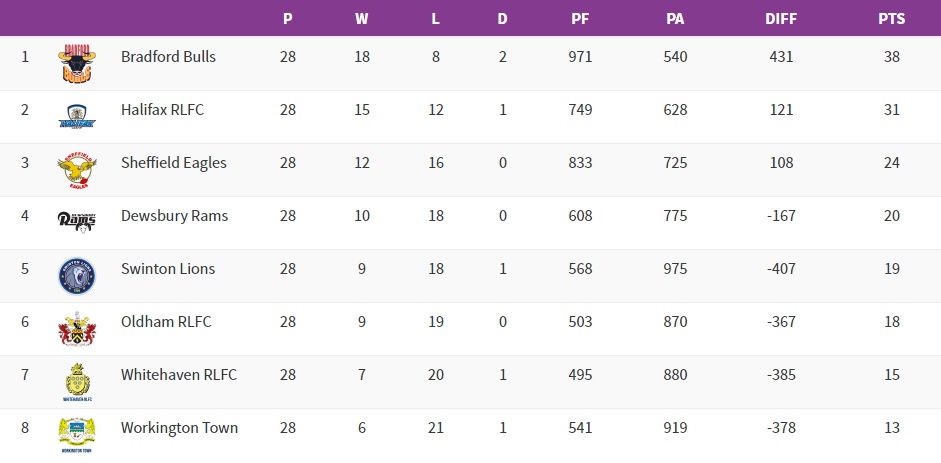Image resolution: width=941 pixels, height=463 pixels.
Task: Go to the Workington Town name link
Action: click(x=179, y=428)
